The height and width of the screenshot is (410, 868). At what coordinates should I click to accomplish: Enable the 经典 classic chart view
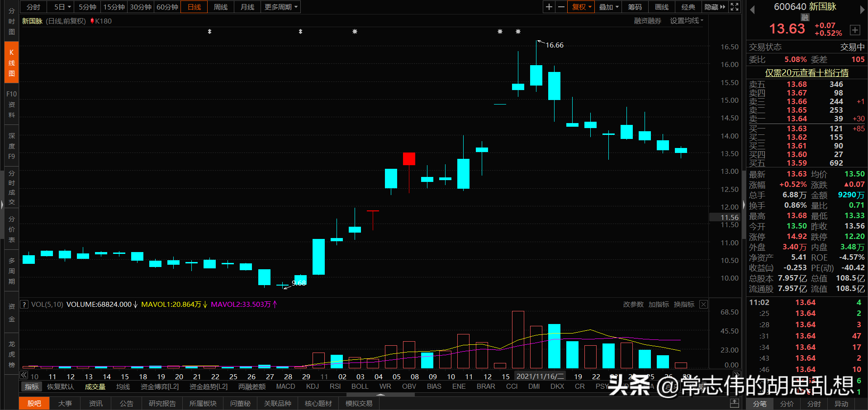point(688,7)
